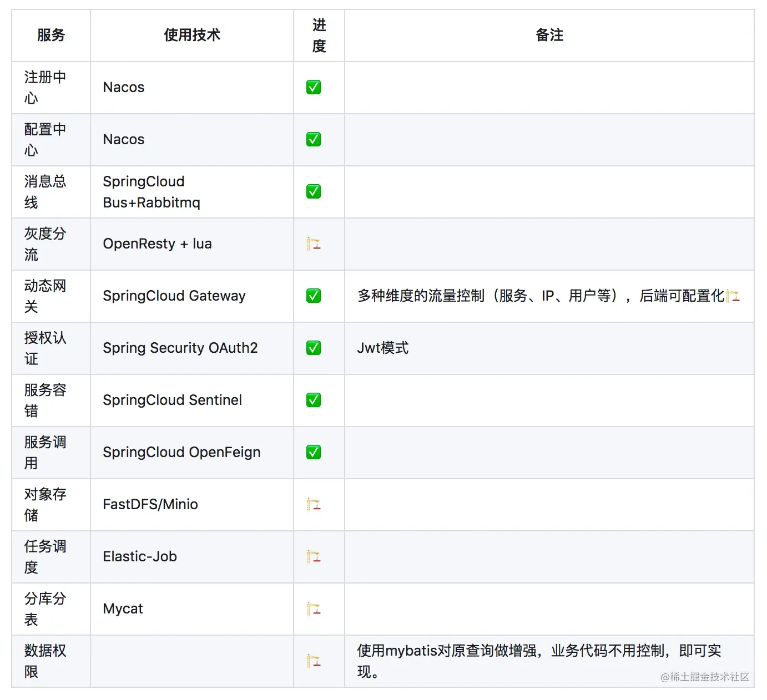Select the 消息总线 service cell

click(x=51, y=191)
